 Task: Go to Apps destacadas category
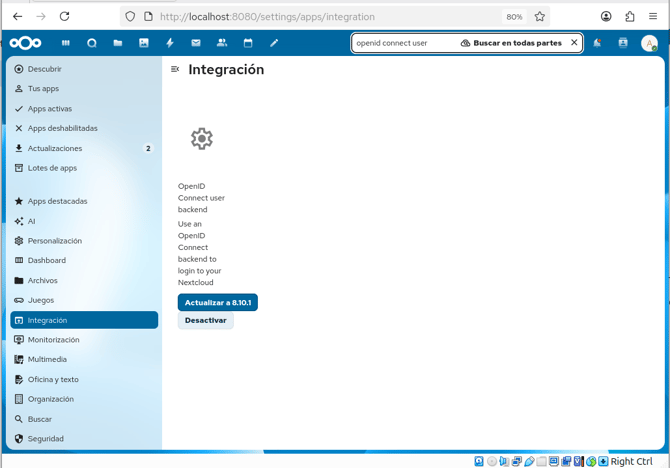(57, 201)
